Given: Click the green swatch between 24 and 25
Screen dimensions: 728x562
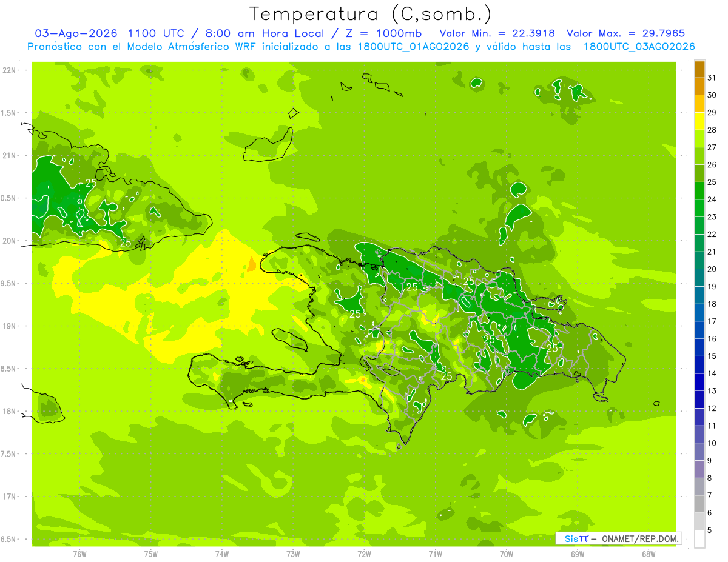Looking at the screenshot, I should [699, 191].
